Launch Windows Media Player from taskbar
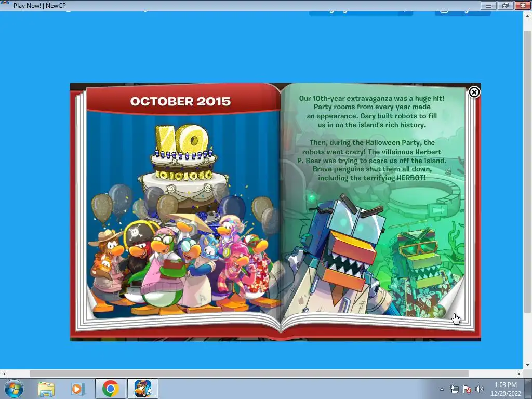 pos(78,389)
